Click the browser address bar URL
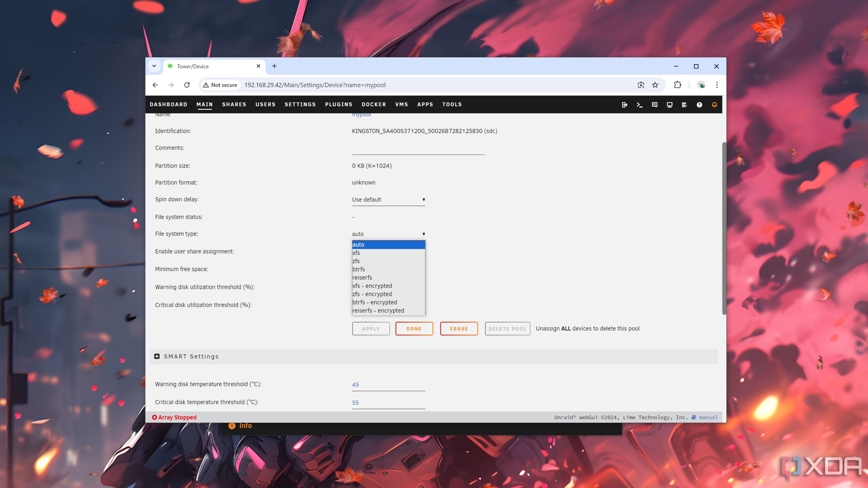The height and width of the screenshot is (488, 868). (x=315, y=85)
